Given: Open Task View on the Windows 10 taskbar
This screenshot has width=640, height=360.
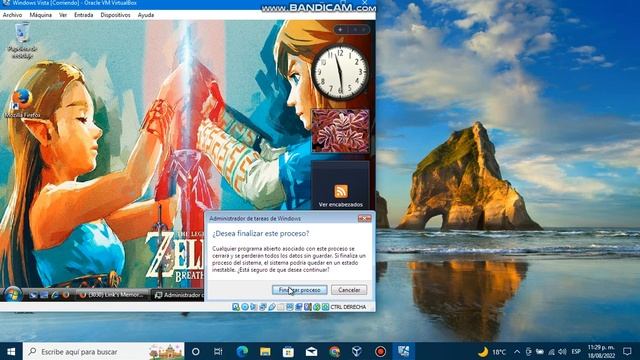Looking at the screenshot, I should pyautogui.click(x=218, y=351).
